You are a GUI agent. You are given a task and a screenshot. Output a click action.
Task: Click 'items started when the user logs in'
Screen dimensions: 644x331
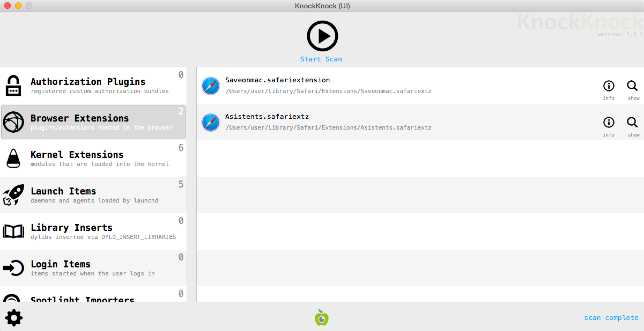93,273
